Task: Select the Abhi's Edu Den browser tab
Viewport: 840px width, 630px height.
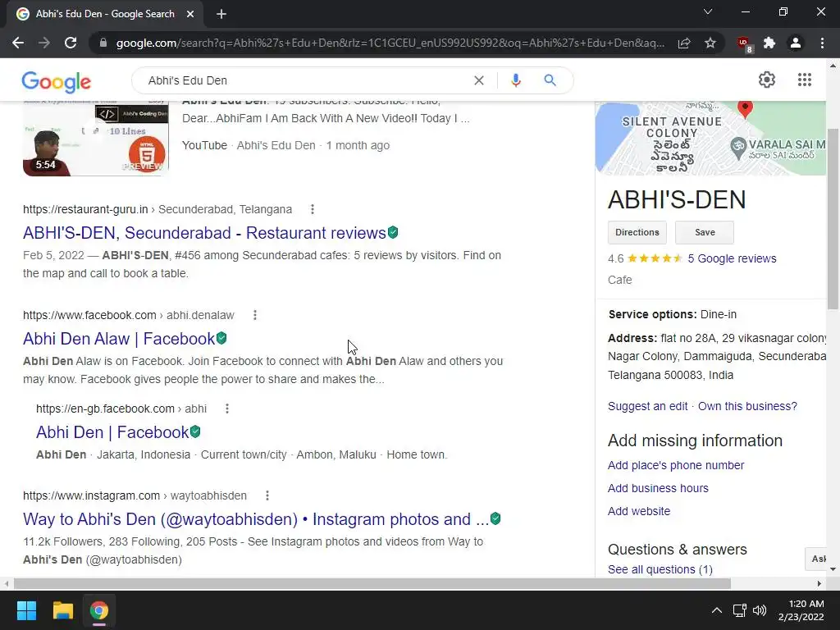Action: pyautogui.click(x=105, y=14)
